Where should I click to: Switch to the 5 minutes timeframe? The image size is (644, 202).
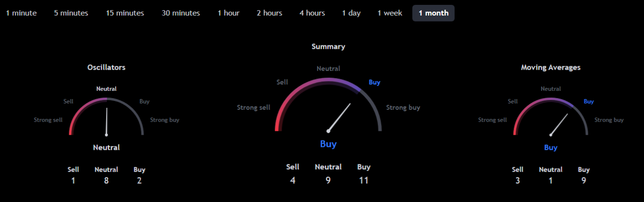71,13
